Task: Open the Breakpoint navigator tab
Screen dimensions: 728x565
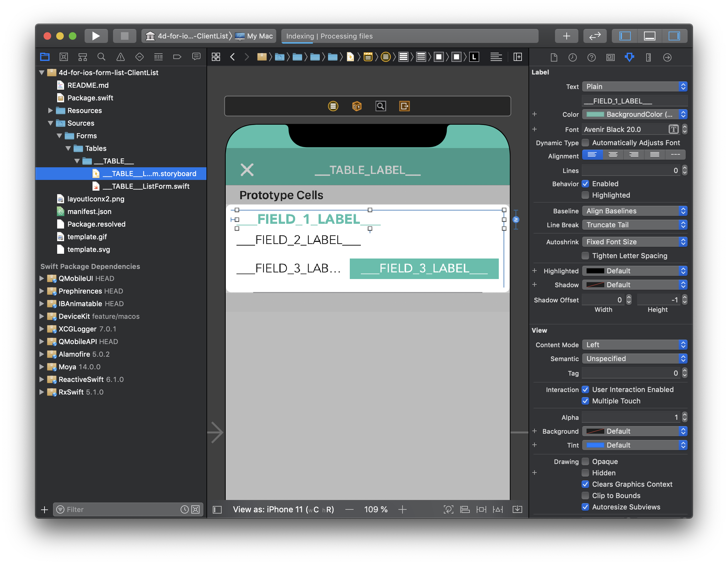Action: (177, 57)
